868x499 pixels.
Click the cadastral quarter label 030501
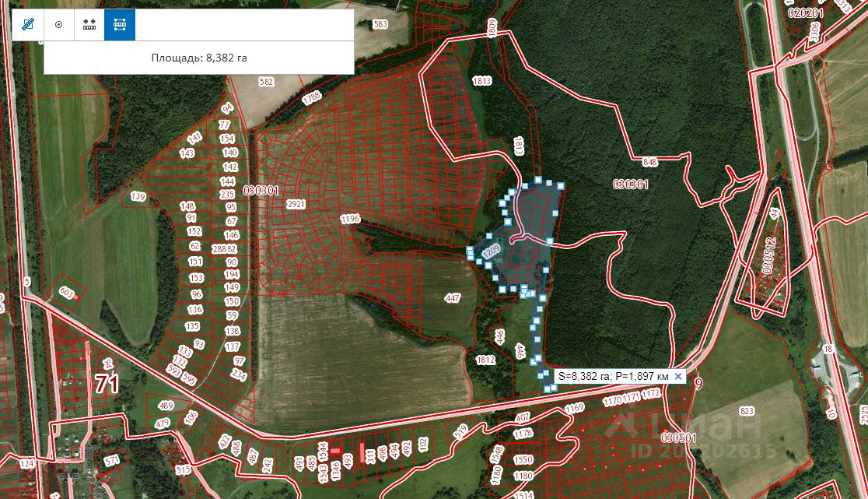click(679, 438)
